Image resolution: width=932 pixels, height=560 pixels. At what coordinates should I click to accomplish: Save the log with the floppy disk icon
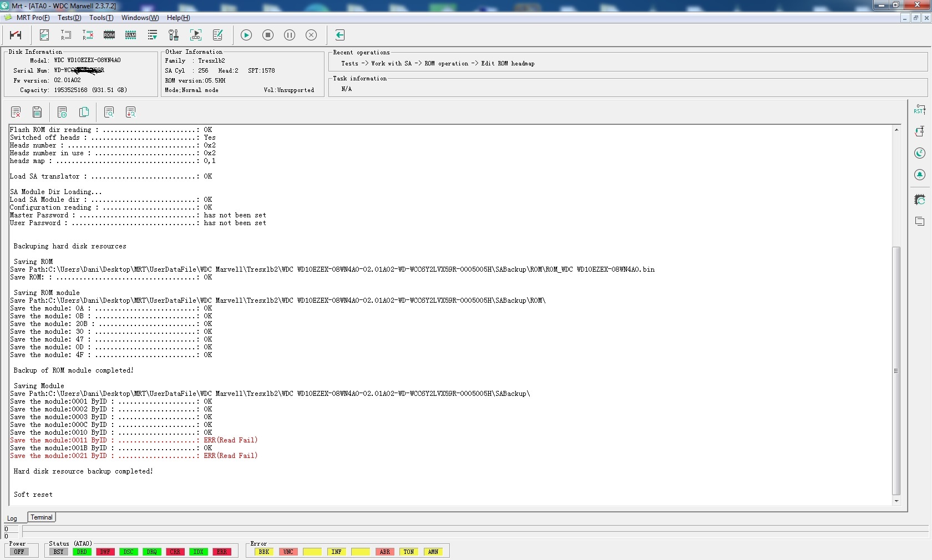point(37,113)
